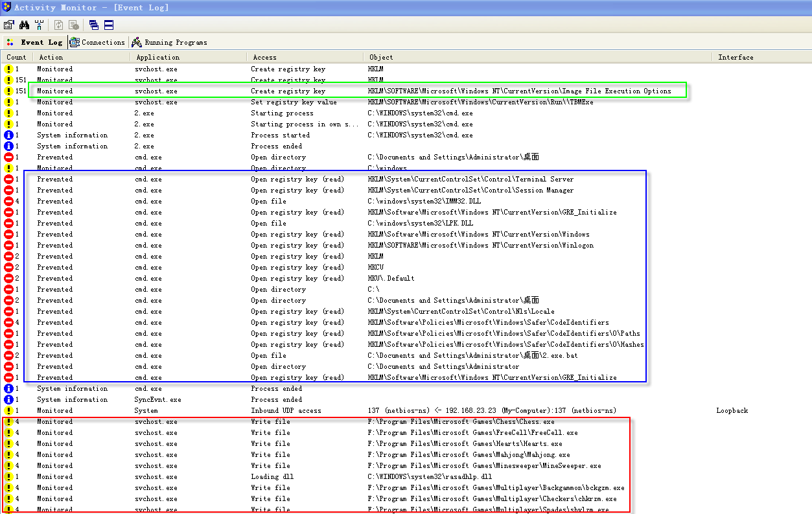The image size is (812, 514).
Task: Switch to the Connections tab
Action: pyautogui.click(x=97, y=43)
